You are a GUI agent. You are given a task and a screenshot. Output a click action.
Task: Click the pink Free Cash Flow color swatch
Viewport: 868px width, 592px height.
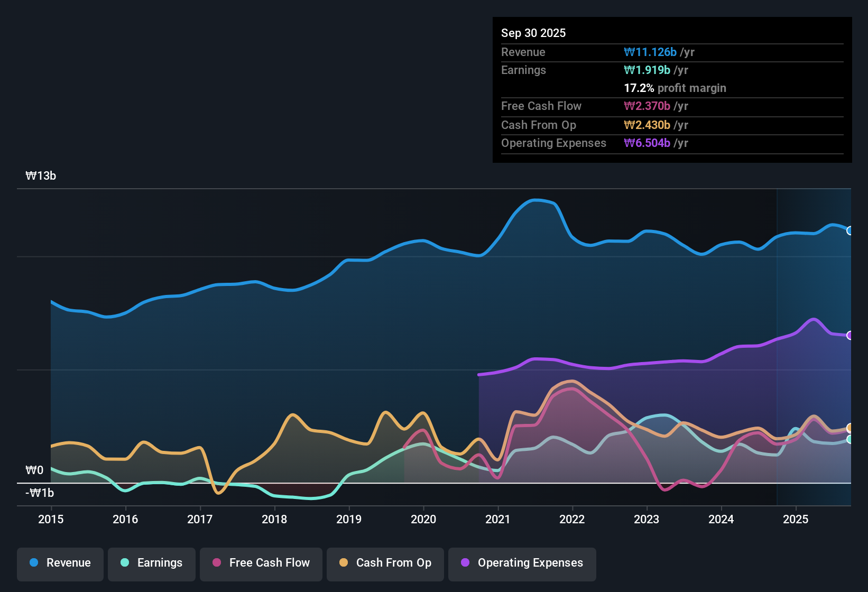[216, 563]
